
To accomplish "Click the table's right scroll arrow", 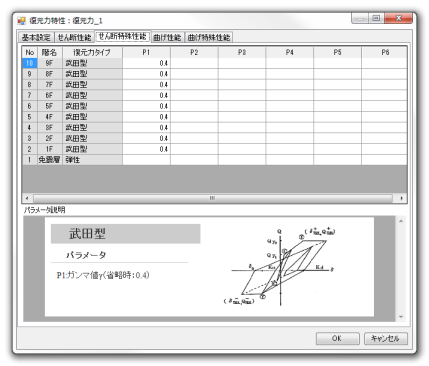I will [x=402, y=198].
